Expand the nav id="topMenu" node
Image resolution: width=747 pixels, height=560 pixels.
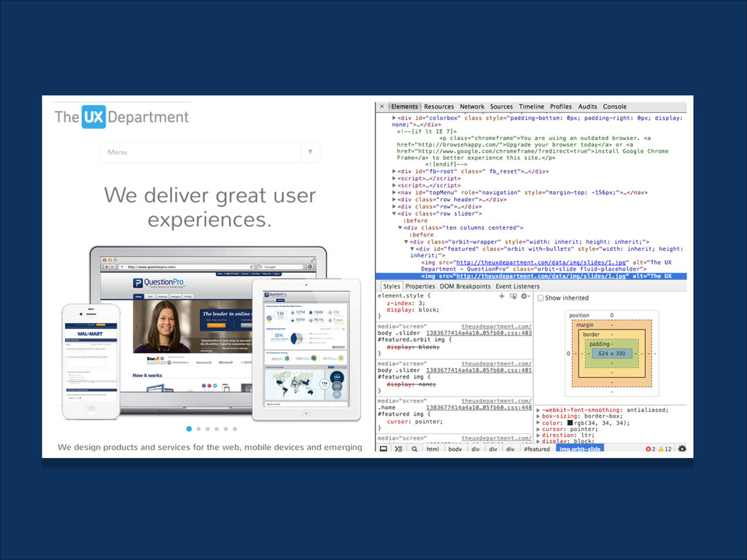[x=394, y=192]
